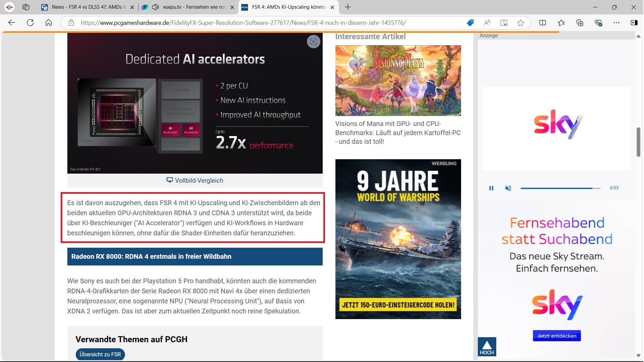Screen dimensions: 644x362
Task: Click Jetzt entdecken button in Sky ad
Action: [x=557, y=336]
